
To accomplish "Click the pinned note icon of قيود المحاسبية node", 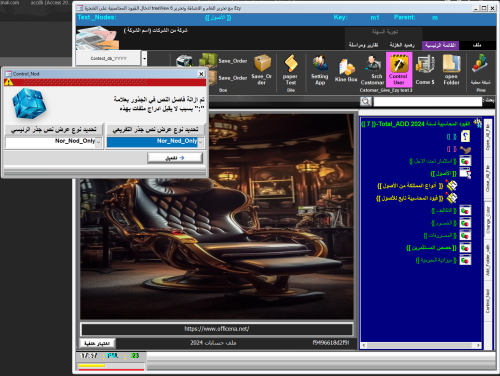I will point(452,198).
